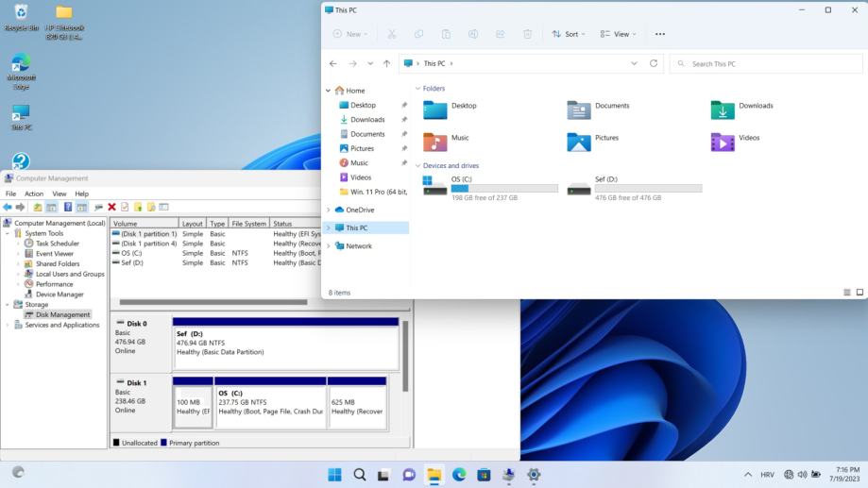Image resolution: width=868 pixels, height=488 pixels.
Task: Open the Action menu in Computer Management
Action: pos(34,194)
